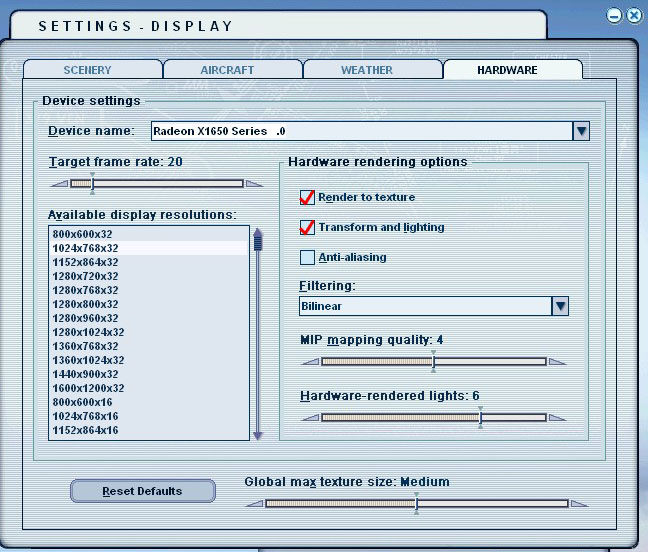Click right arrow of Hardware-rendered lights slider
Image resolution: width=648 pixels, height=552 pixels.
click(x=558, y=418)
